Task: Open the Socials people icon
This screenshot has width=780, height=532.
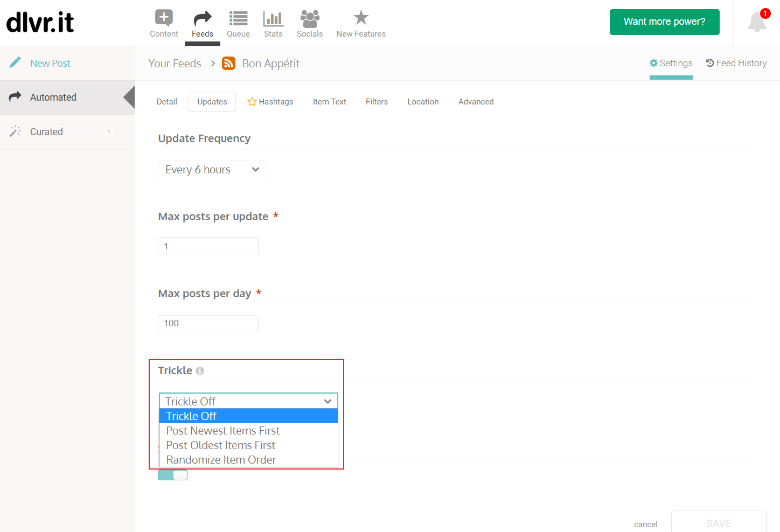Action: coord(310,18)
